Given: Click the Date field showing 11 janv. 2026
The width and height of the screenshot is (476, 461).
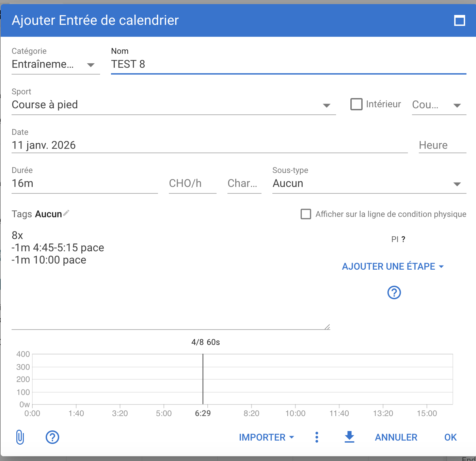Looking at the screenshot, I should coord(209,145).
